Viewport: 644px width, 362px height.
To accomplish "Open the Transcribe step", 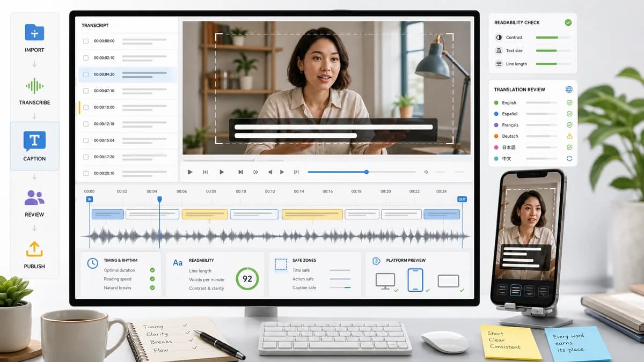I will (34, 90).
